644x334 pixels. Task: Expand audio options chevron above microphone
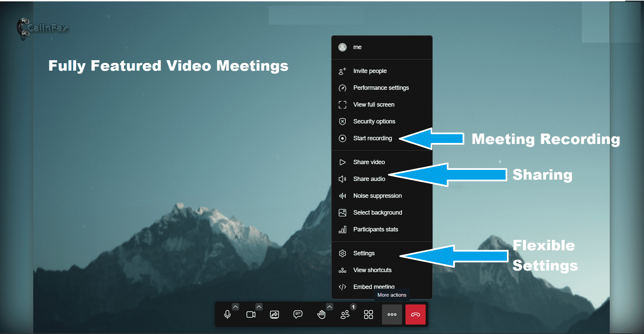[x=235, y=307]
